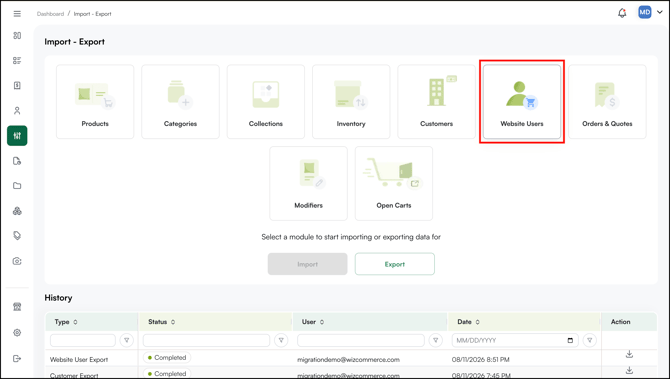The width and height of the screenshot is (670, 379).
Task: Open the Status column filter funnel
Action: point(281,340)
